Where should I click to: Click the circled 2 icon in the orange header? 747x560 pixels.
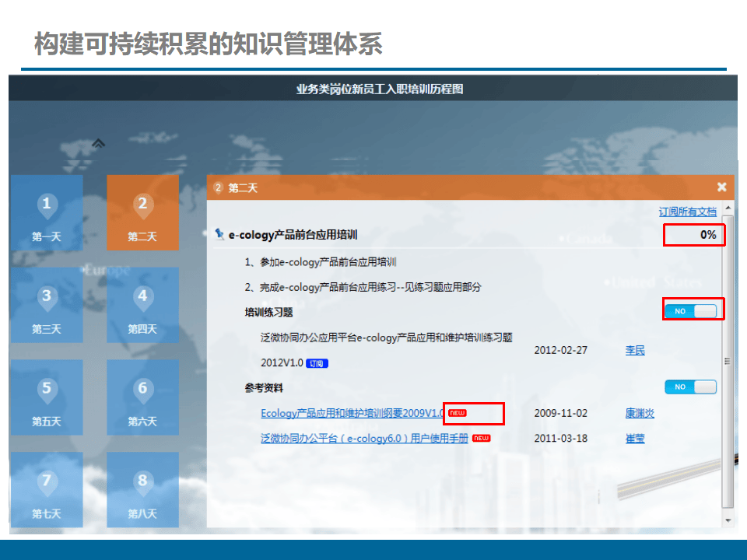(218, 187)
